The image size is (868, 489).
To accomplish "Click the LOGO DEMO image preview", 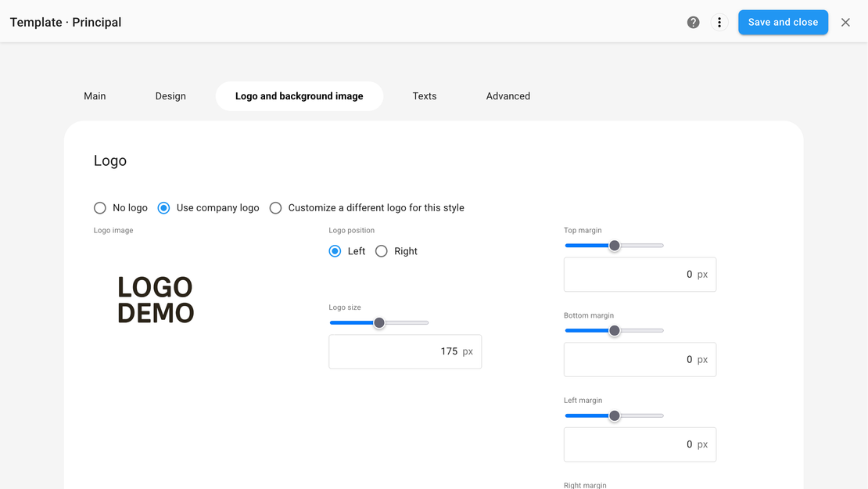I will coord(156,300).
